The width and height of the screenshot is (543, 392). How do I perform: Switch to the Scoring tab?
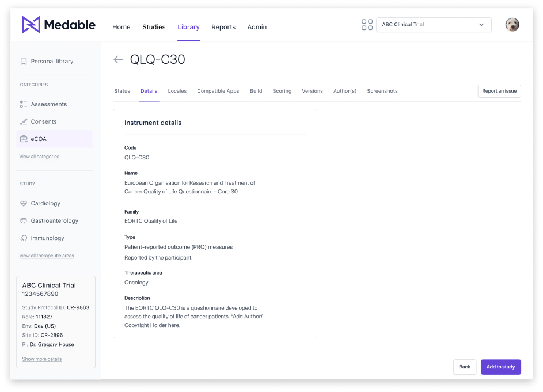point(282,91)
